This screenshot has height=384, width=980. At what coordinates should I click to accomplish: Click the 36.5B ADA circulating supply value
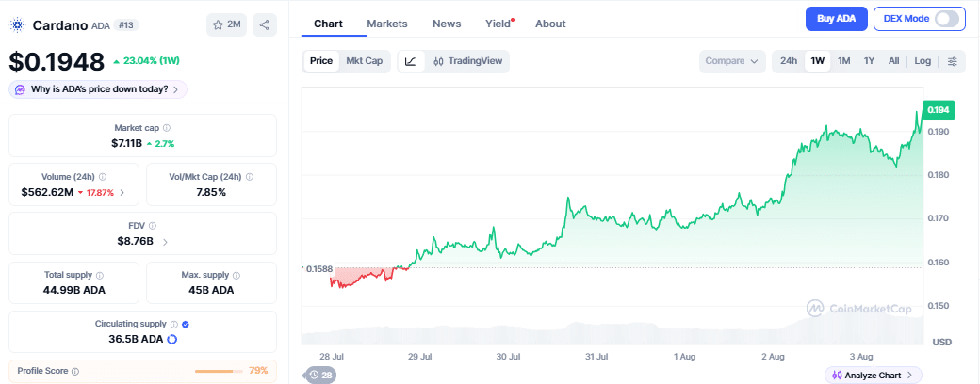136,339
